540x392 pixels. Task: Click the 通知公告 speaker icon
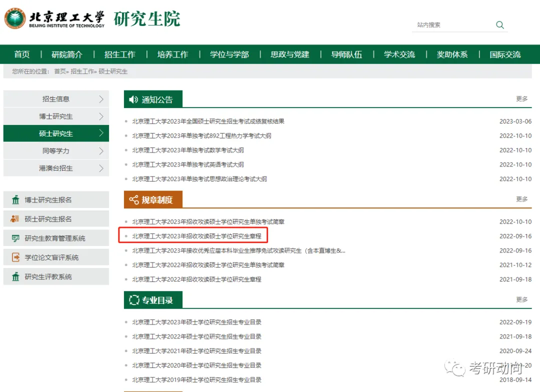click(133, 99)
